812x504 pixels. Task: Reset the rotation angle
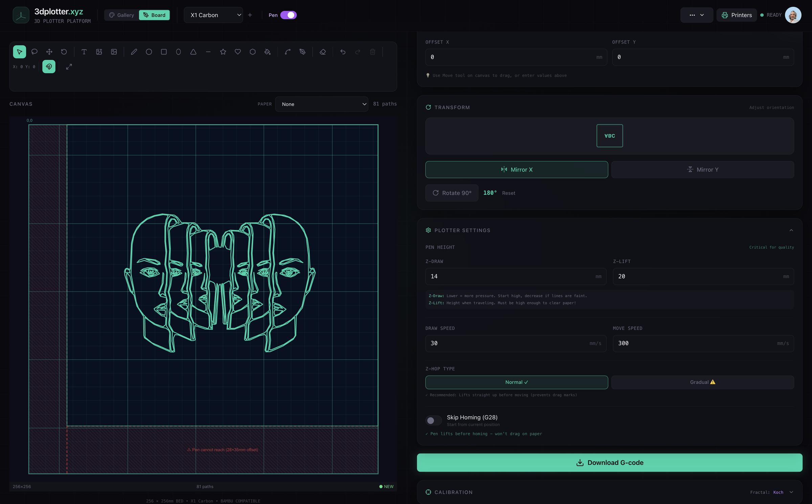(509, 193)
